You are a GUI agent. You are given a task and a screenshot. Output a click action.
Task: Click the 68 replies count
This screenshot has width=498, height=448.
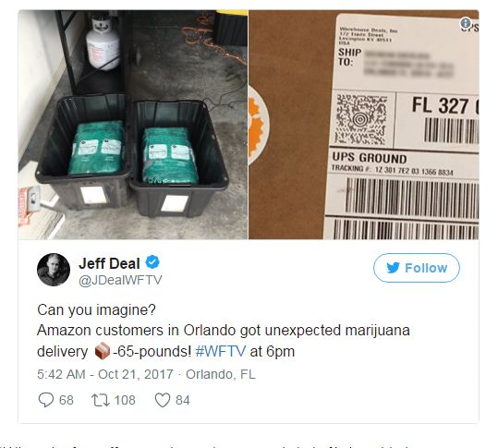point(67,400)
